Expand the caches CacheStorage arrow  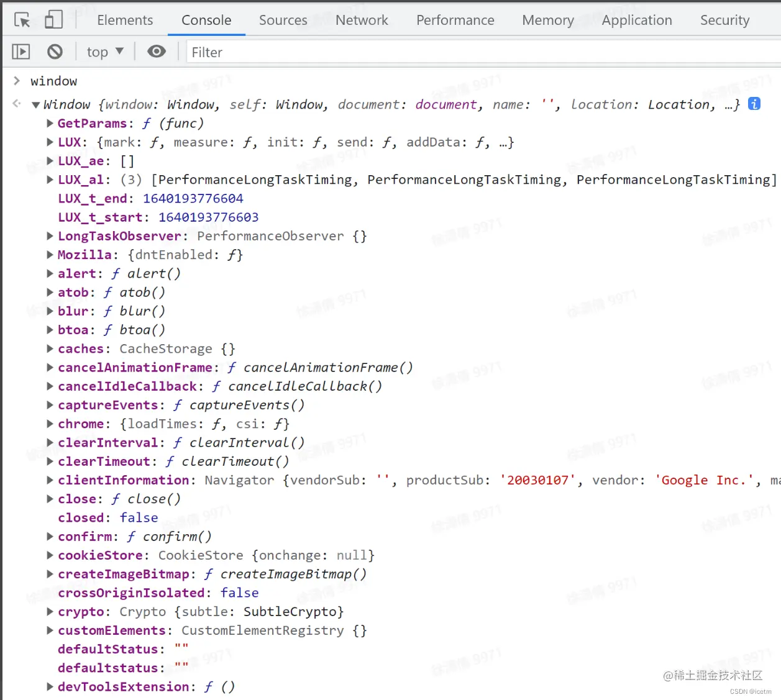coord(50,348)
